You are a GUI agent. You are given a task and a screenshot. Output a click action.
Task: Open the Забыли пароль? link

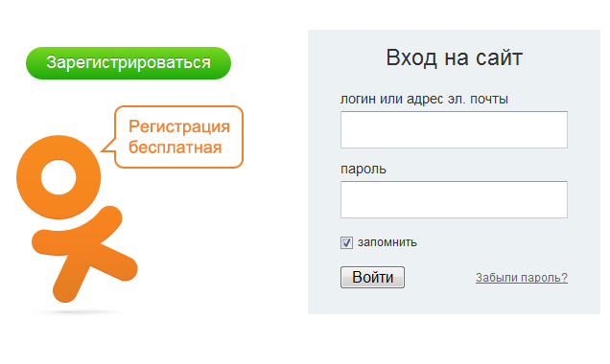point(522,278)
